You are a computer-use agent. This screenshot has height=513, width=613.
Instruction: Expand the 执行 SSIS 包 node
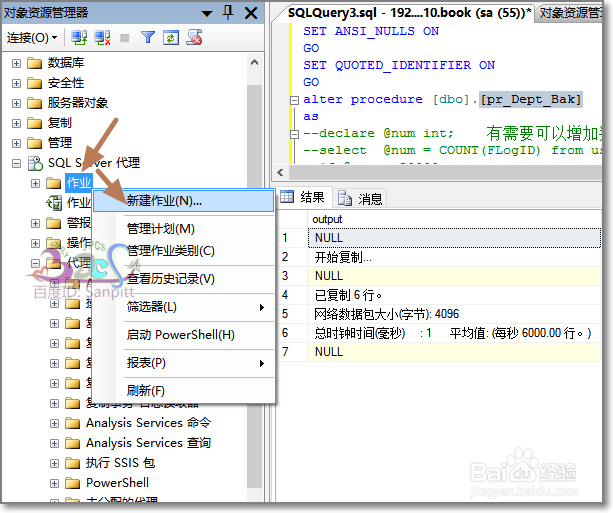54,463
